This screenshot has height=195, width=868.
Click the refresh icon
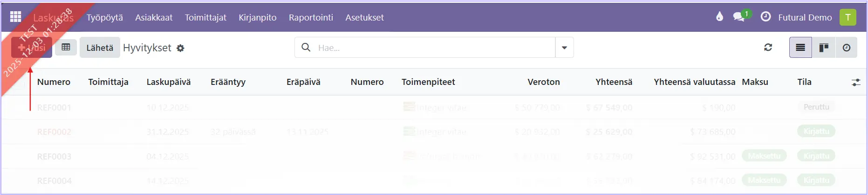pos(768,47)
